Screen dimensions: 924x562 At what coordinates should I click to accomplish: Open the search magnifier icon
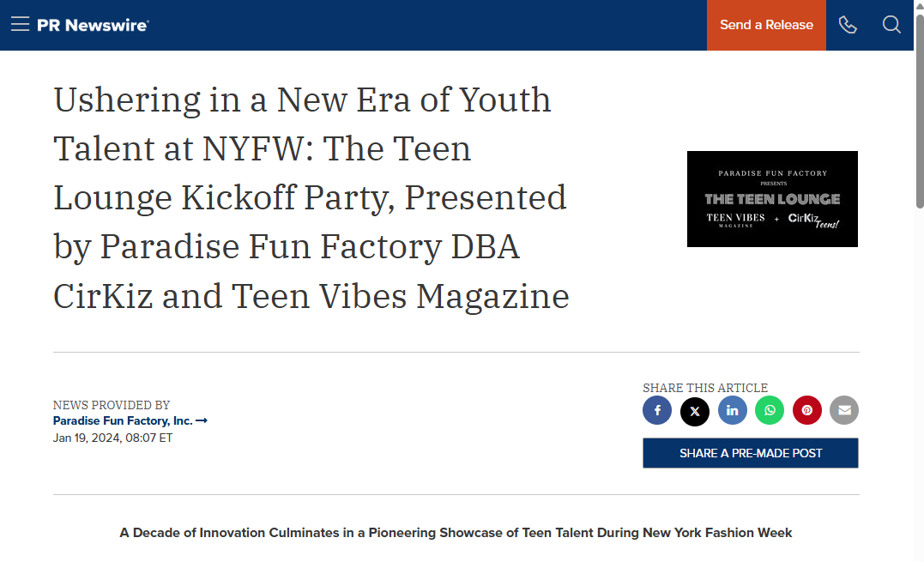(x=891, y=25)
